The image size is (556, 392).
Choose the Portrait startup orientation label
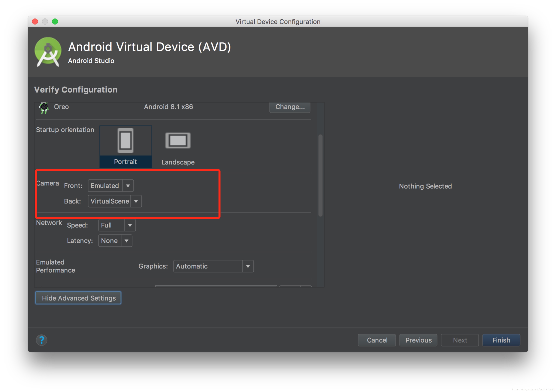125,162
